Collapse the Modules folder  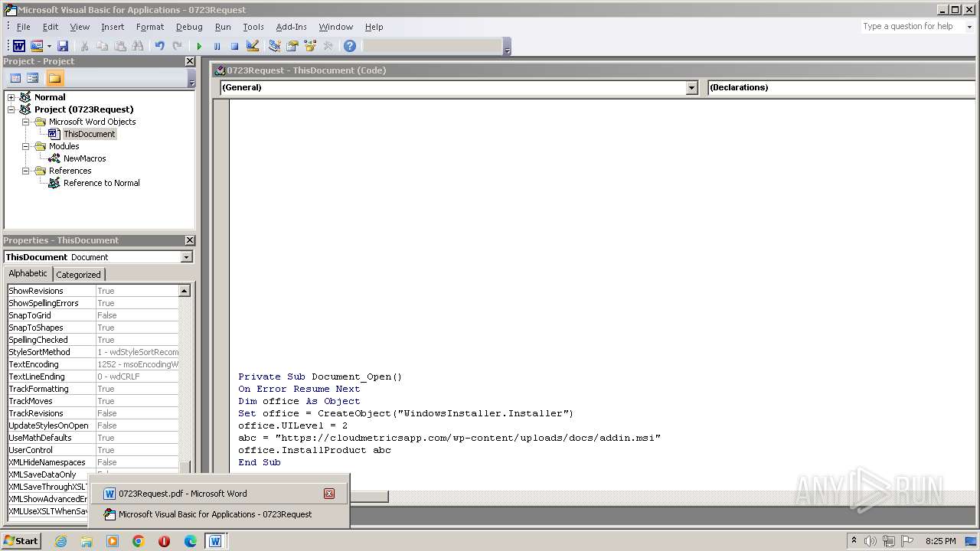[26, 146]
